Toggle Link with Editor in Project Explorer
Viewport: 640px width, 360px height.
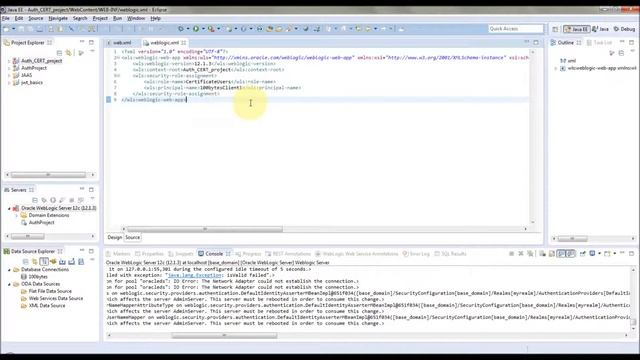[69, 53]
